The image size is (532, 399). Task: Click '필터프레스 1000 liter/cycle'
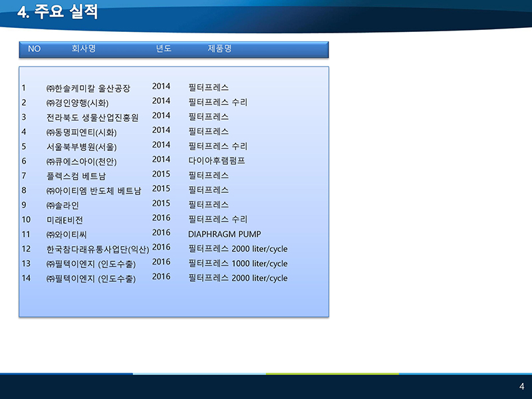click(238, 263)
